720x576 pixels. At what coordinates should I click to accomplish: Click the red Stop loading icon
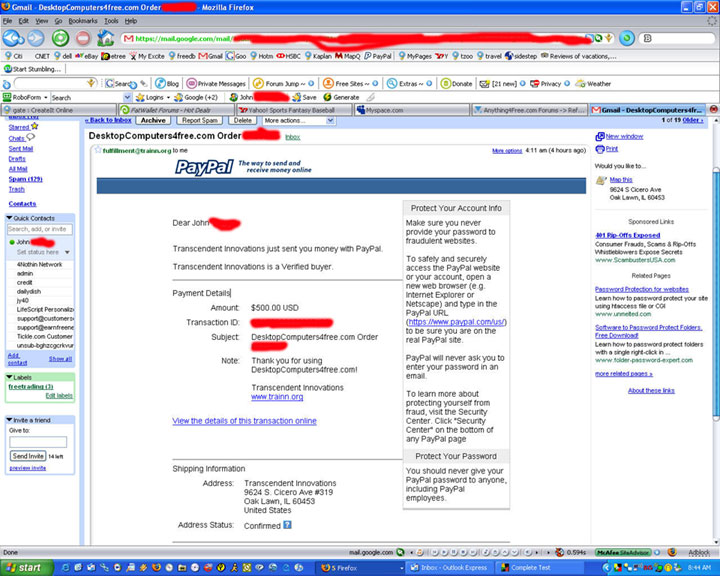point(83,38)
